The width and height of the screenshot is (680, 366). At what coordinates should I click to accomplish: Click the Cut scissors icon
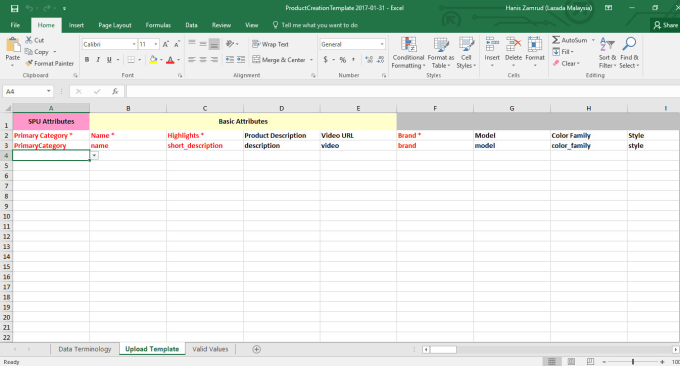(x=29, y=40)
